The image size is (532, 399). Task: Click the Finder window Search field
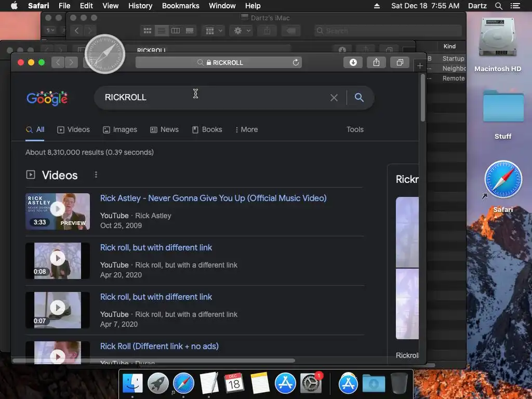pyautogui.click(x=388, y=31)
